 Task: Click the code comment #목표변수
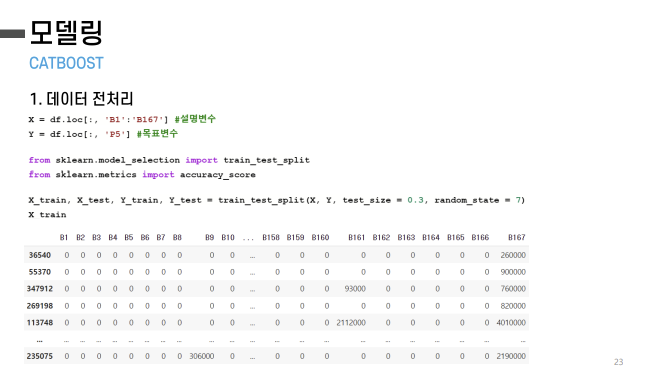pyautogui.click(x=158, y=134)
